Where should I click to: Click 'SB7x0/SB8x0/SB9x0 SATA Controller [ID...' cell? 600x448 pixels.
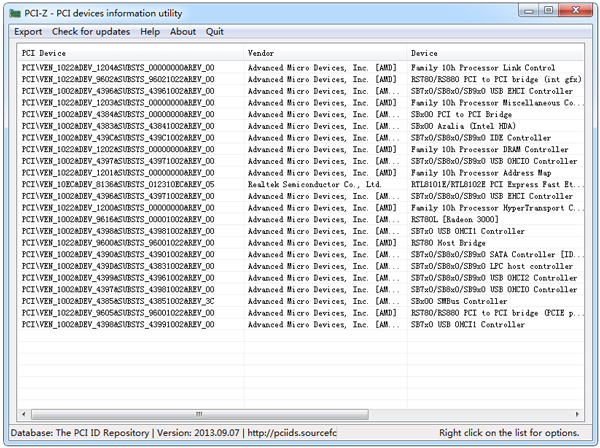pyautogui.click(x=497, y=254)
